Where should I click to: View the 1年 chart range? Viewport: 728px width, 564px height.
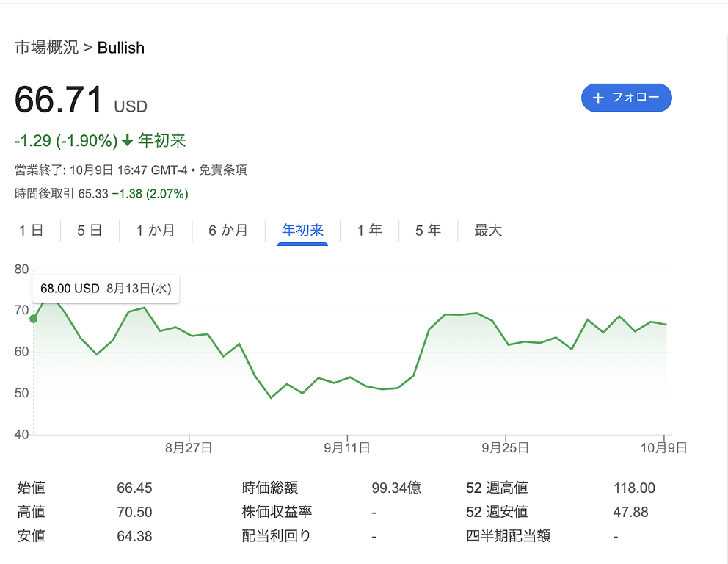pos(369,231)
